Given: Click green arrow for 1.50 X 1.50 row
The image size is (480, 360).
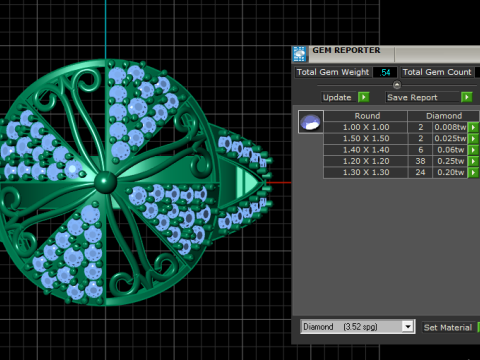Looking at the screenshot, I should 473,139.
